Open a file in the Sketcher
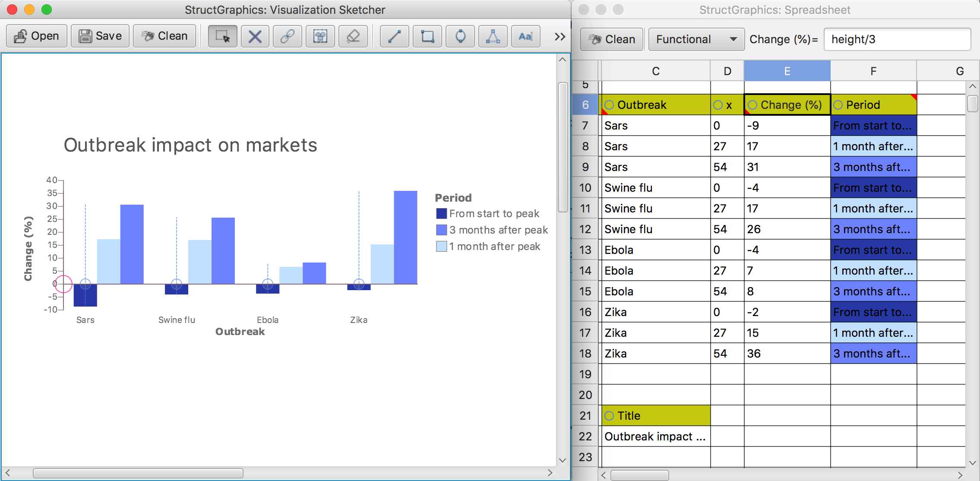 pyautogui.click(x=37, y=36)
